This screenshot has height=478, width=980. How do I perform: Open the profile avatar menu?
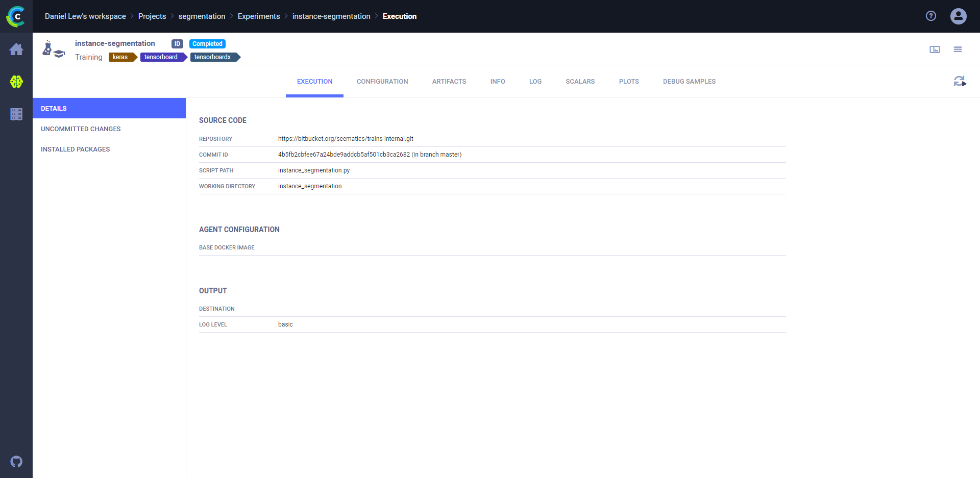click(x=958, y=16)
